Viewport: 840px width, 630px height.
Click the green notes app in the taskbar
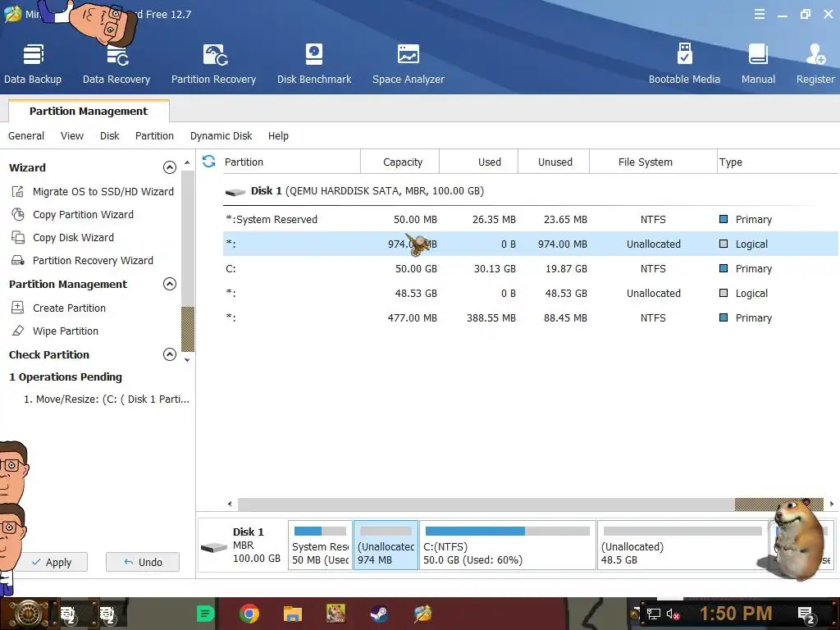pos(205,614)
